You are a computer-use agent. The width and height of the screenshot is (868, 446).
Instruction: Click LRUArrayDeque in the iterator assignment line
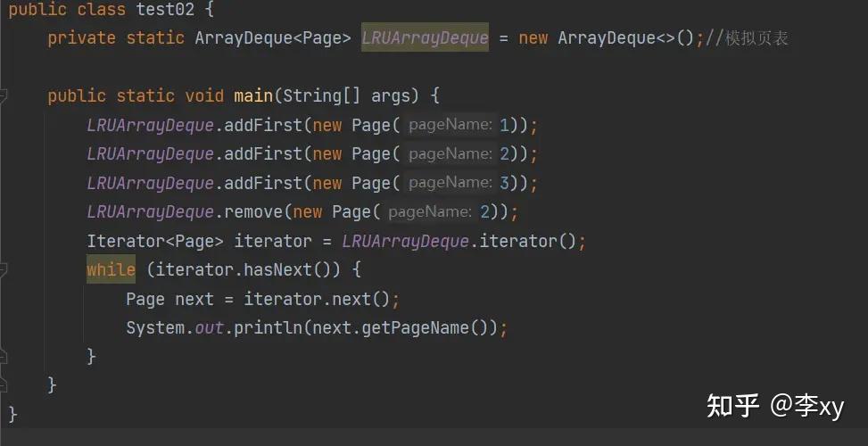point(405,241)
